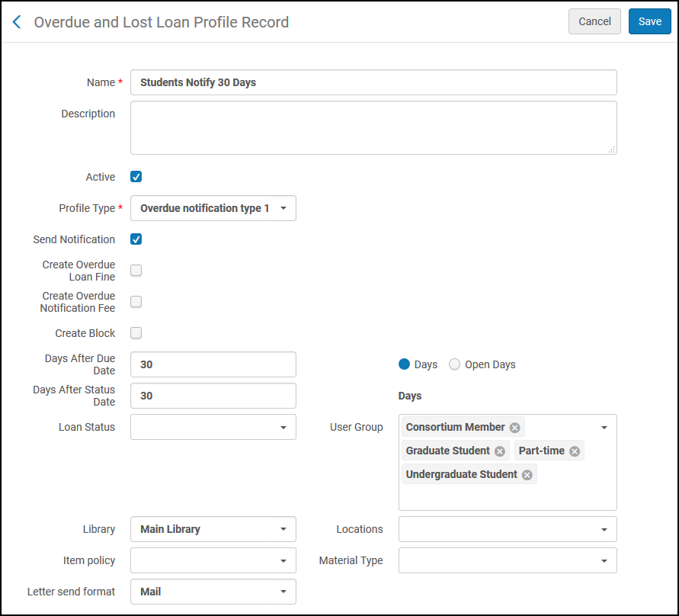Expand the Material Type dropdown

[508, 560]
